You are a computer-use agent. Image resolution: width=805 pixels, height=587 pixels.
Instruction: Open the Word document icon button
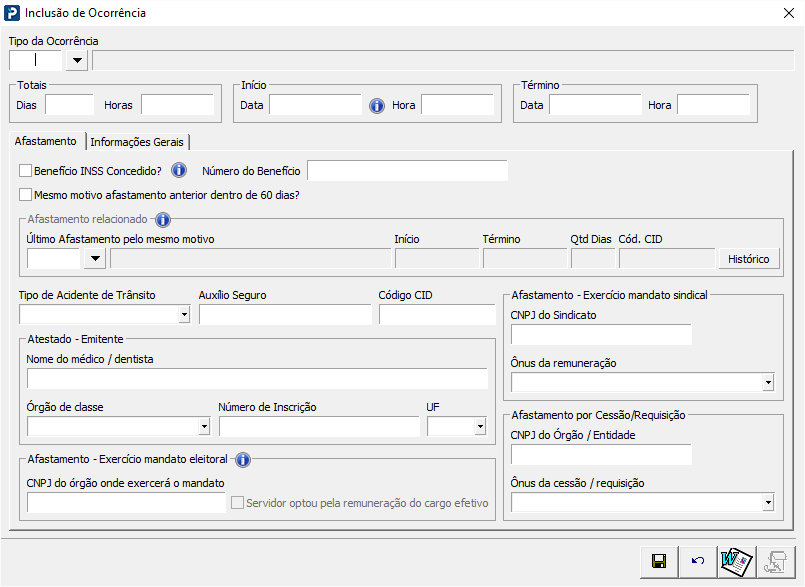[x=736, y=562]
